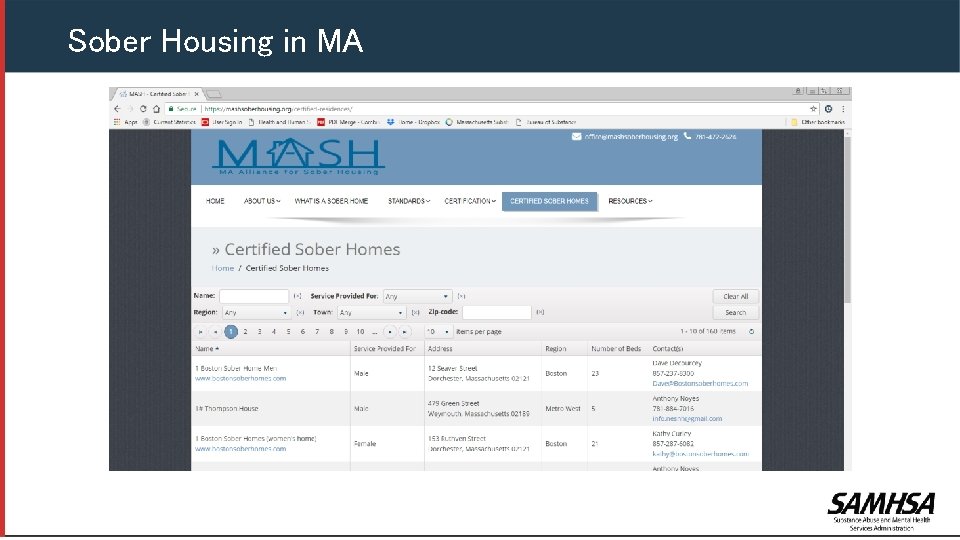Open the Chrome three-dot menu
The image size is (960, 540).
[843, 109]
